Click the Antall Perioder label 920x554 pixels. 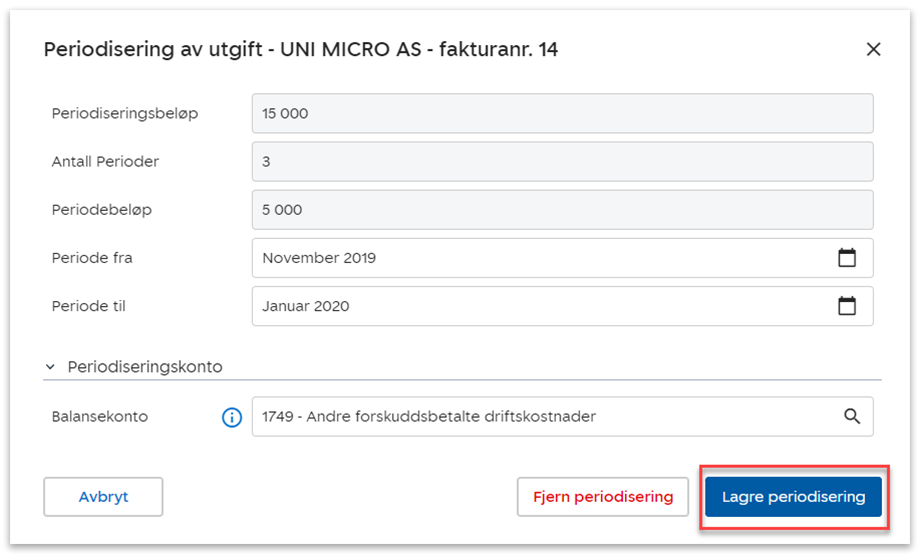point(105,162)
